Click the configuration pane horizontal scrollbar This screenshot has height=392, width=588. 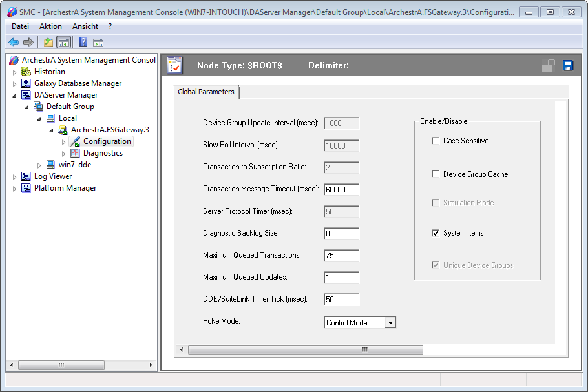tap(364, 349)
